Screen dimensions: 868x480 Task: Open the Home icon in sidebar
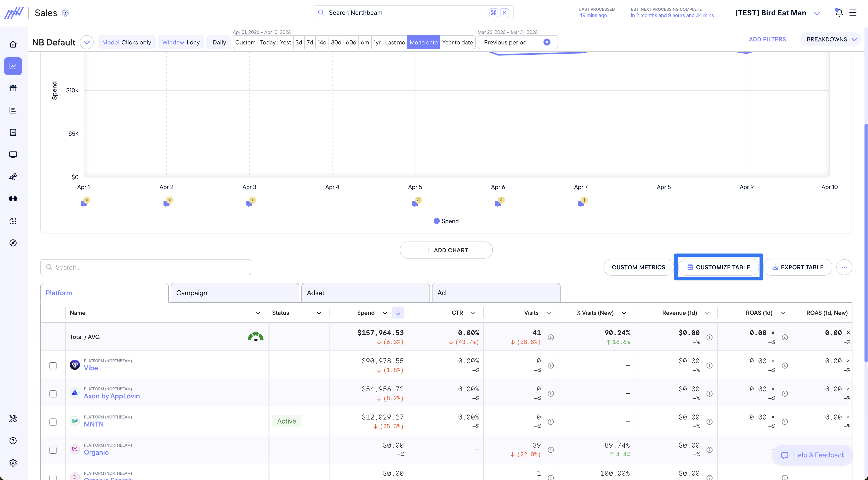click(13, 44)
